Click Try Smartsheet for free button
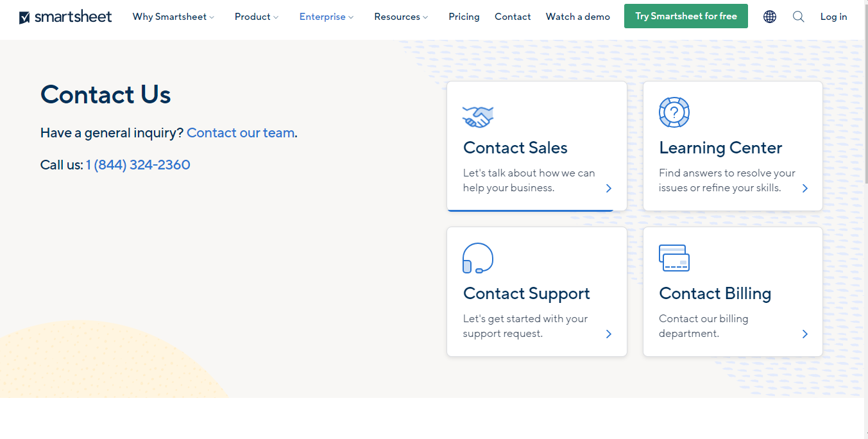Image resolution: width=868 pixels, height=439 pixels. pyautogui.click(x=686, y=16)
